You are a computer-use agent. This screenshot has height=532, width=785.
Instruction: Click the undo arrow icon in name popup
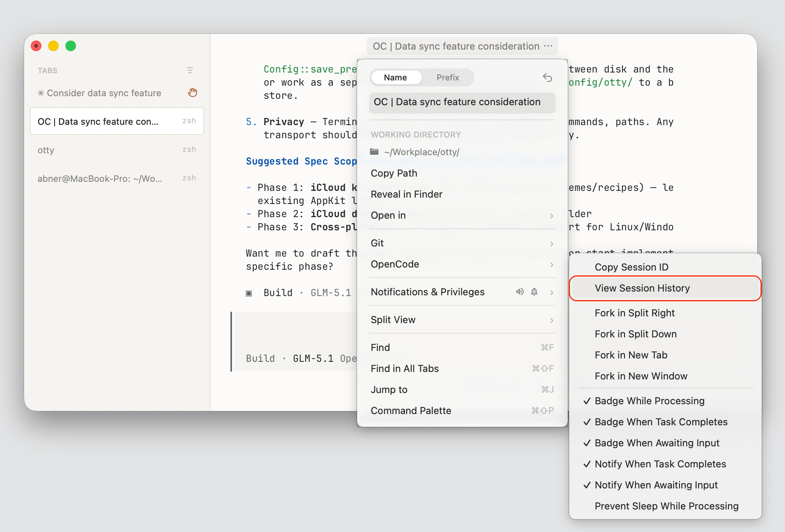[547, 77]
